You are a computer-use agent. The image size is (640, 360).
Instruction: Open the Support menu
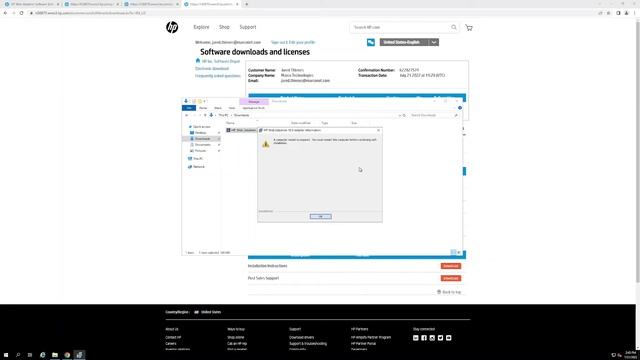click(248, 27)
